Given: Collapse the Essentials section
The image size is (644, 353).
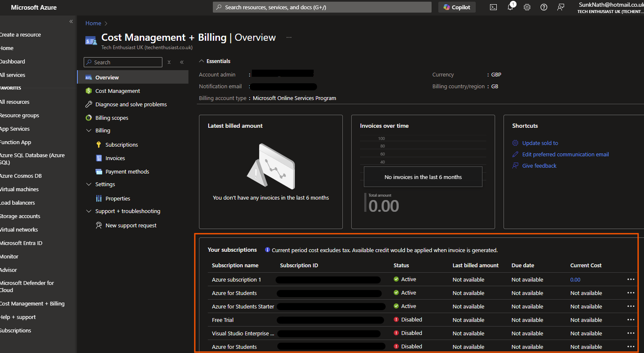Looking at the screenshot, I should (x=201, y=61).
